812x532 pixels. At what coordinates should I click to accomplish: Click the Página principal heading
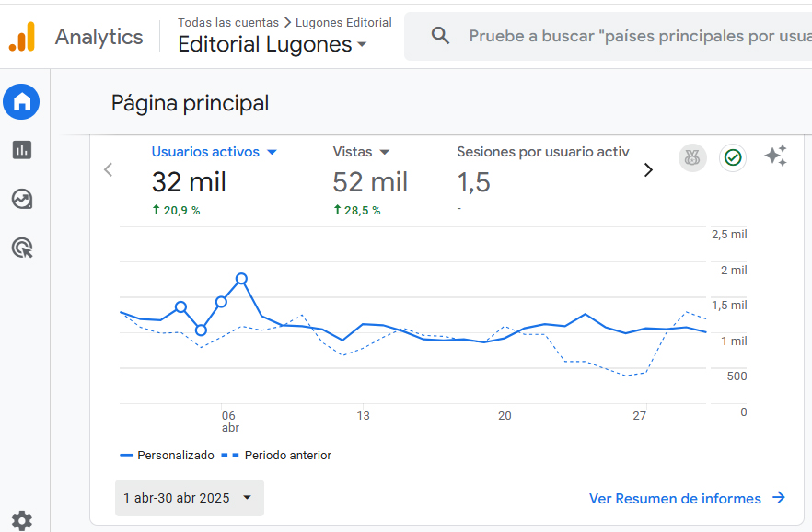point(190,103)
